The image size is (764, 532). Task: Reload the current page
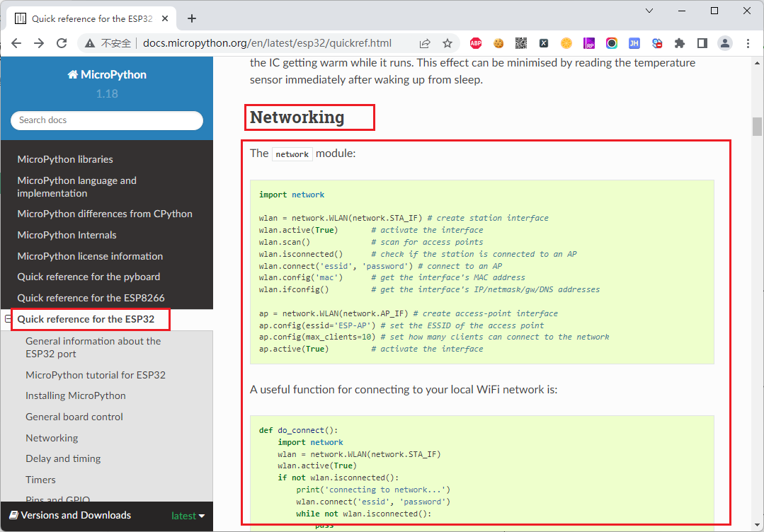click(x=62, y=43)
